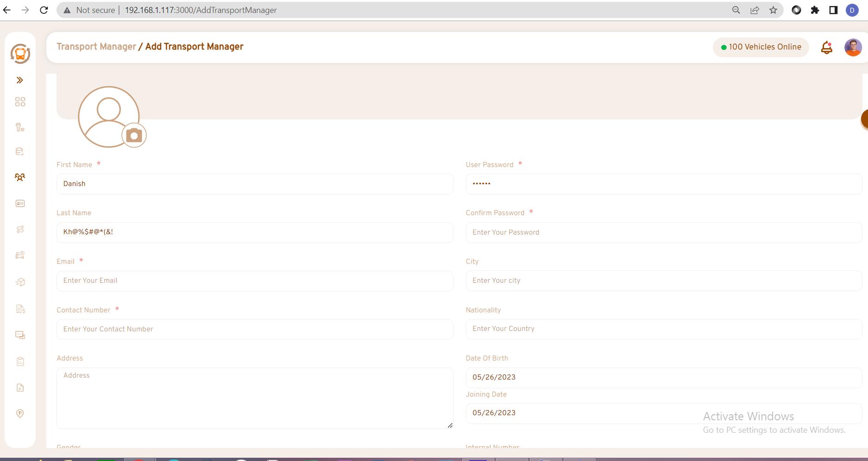This screenshot has height=461, width=868.
Task: Open the route path icon in sidebar
Action: [x=20, y=230]
